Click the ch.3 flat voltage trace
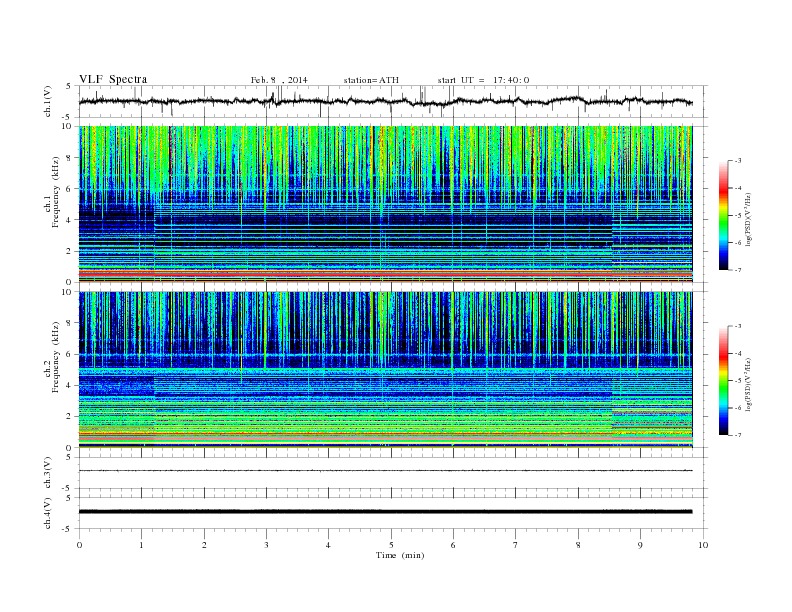 tap(386, 471)
